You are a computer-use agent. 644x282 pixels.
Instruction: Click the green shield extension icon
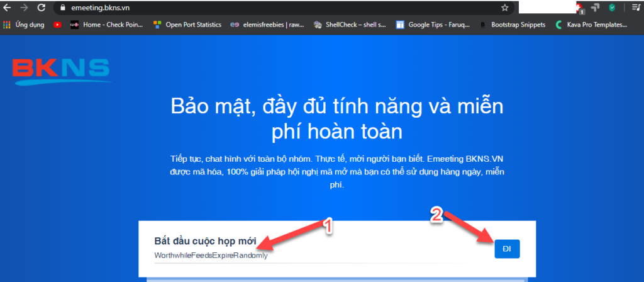click(611, 8)
